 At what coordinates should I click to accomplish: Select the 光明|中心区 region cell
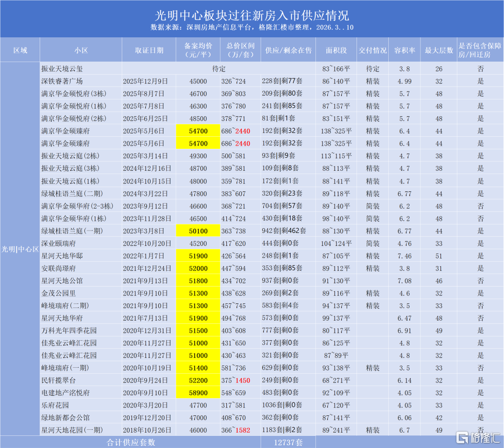tap(20, 249)
